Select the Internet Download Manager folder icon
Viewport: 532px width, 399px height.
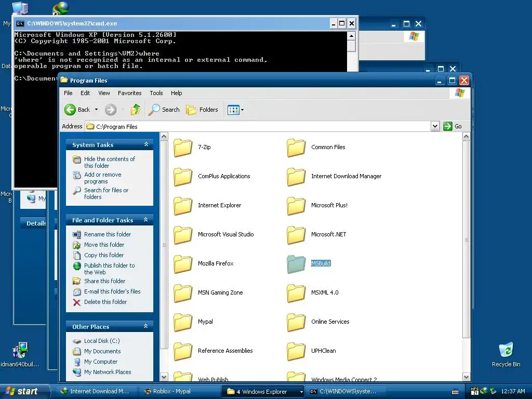296,177
